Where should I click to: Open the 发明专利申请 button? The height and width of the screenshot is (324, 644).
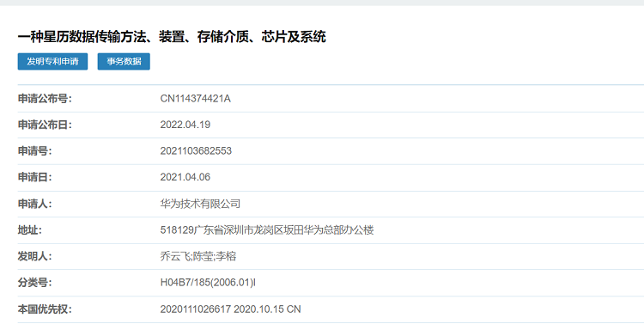point(52,61)
